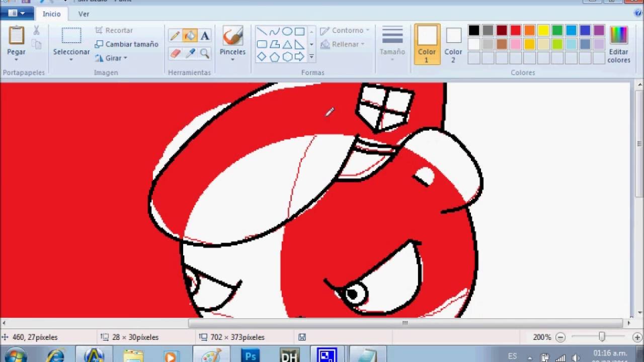Choose the polygon shape

(x=274, y=44)
